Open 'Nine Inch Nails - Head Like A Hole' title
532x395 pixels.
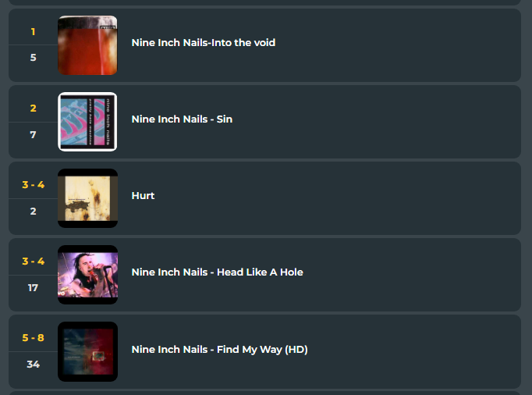point(217,272)
